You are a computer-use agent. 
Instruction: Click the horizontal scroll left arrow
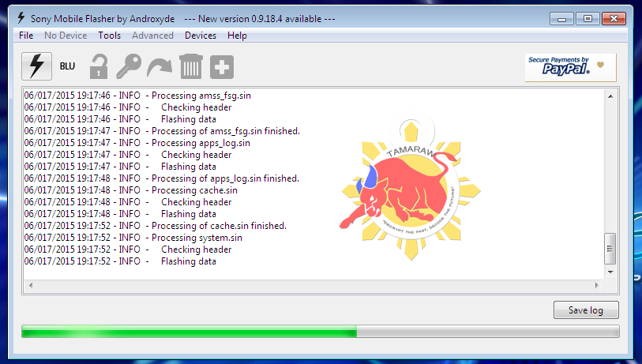(31, 285)
